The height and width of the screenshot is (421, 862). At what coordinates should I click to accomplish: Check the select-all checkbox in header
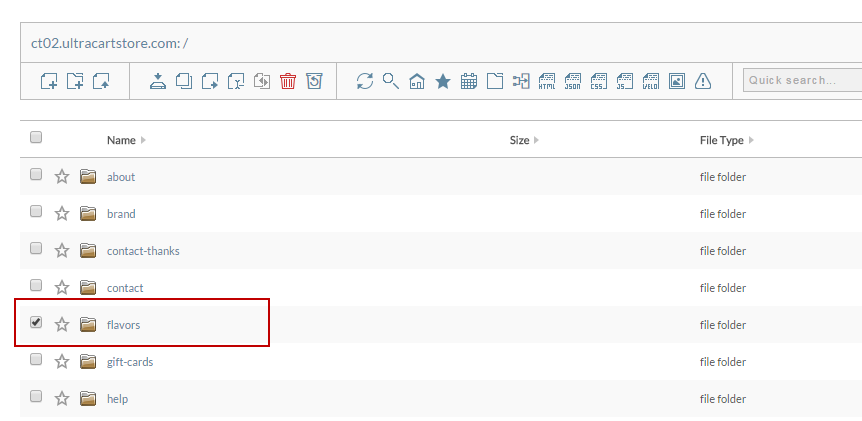click(36, 137)
